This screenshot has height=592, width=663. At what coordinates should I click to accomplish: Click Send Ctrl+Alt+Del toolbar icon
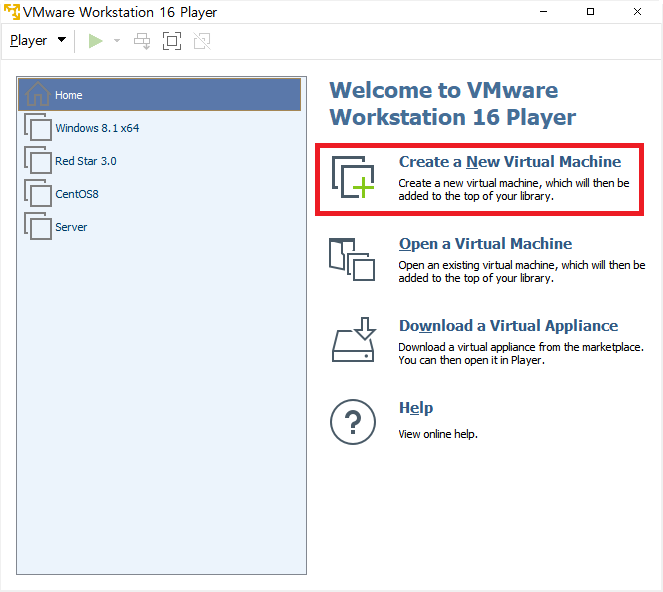point(142,41)
